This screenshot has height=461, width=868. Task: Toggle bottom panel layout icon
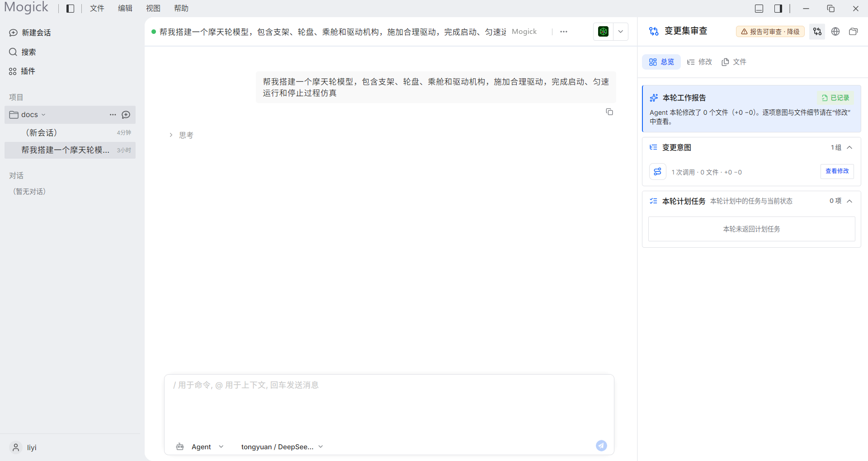pyautogui.click(x=759, y=9)
